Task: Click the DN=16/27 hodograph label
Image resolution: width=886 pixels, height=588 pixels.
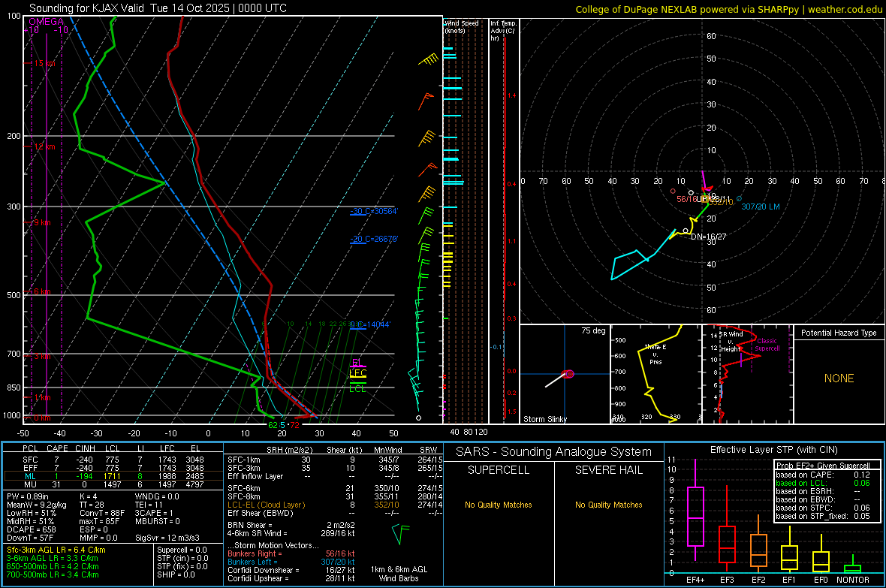Action: (x=709, y=237)
